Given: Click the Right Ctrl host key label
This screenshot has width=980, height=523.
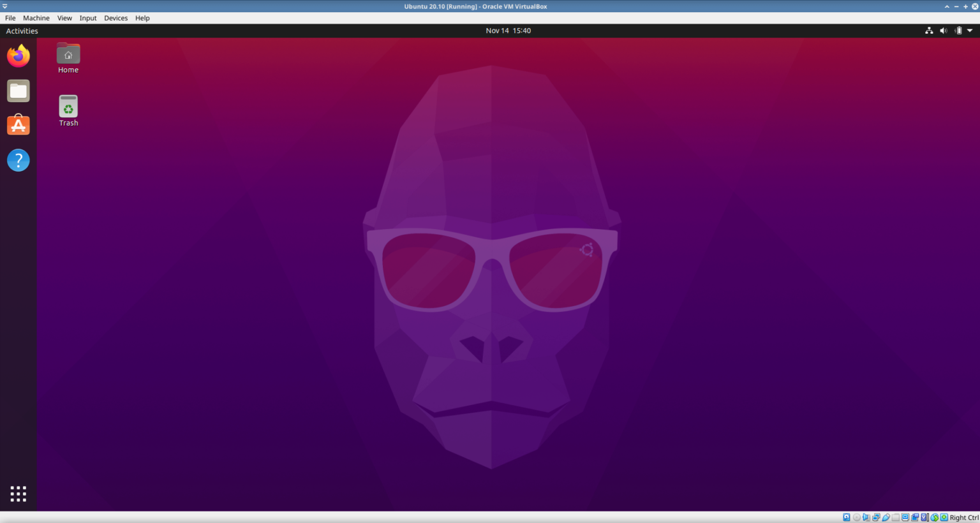Looking at the screenshot, I should click(x=964, y=517).
